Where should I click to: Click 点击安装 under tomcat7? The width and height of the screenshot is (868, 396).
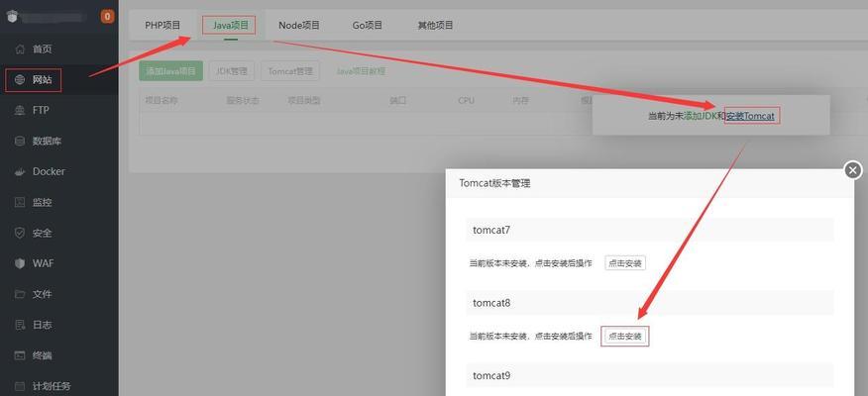click(x=625, y=263)
